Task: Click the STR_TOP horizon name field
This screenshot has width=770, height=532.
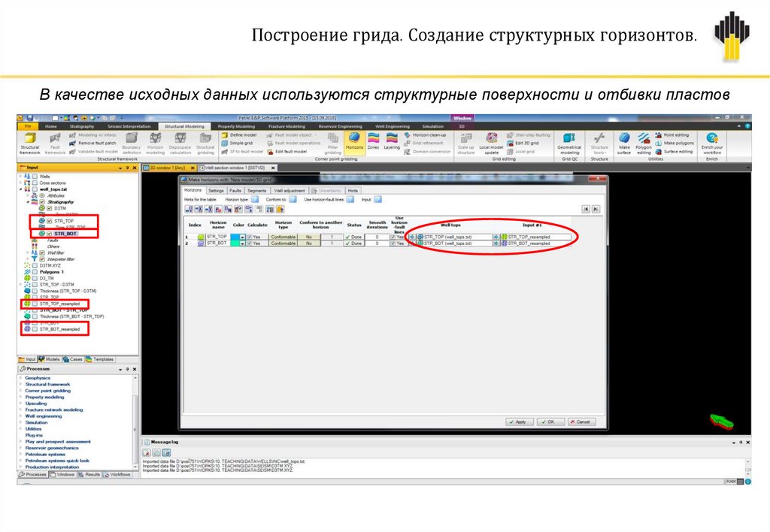Action: tap(217, 237)
